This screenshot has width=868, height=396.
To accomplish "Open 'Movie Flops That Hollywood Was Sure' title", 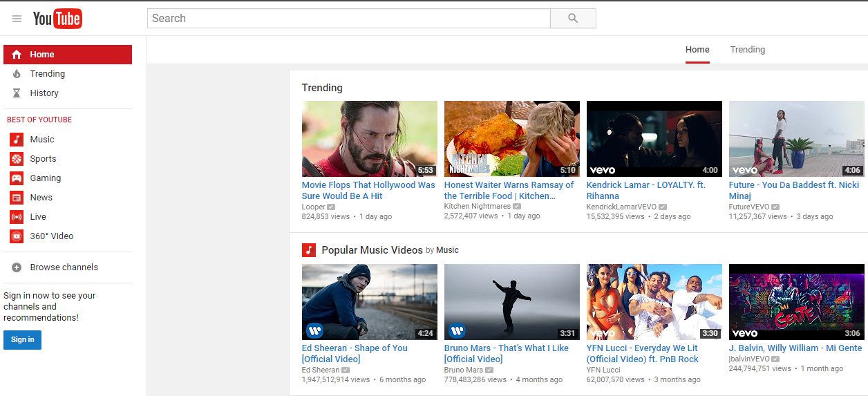I will coord(368,191).
